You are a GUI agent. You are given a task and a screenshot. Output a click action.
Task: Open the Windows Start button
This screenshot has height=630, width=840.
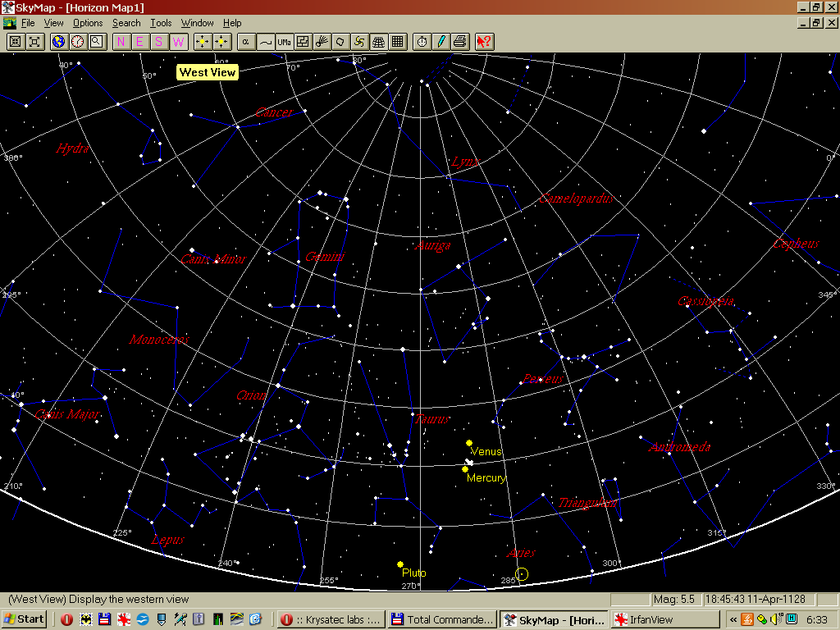[x=24, y=619]
